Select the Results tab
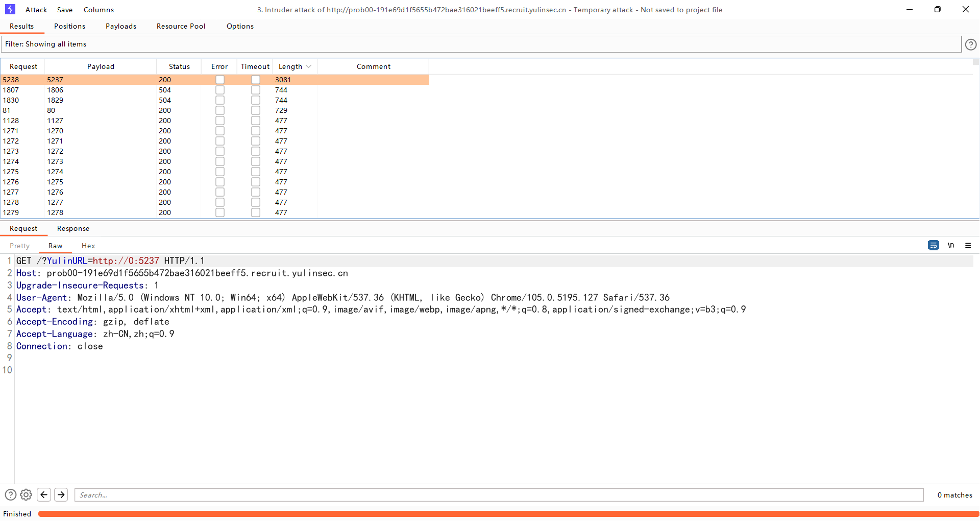This screenshot has height=521, width=980. point(21,26)
